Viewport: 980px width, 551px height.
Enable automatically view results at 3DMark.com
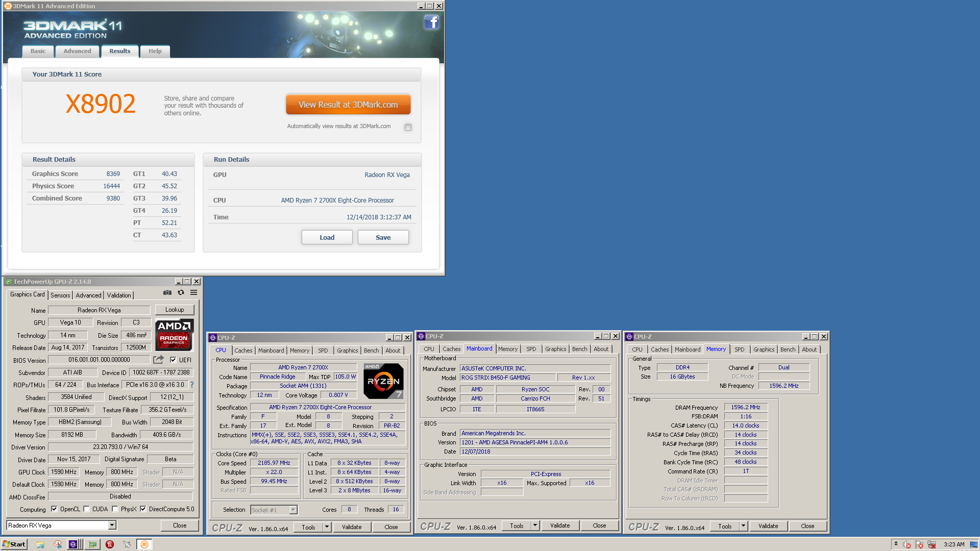pos(408,127)
